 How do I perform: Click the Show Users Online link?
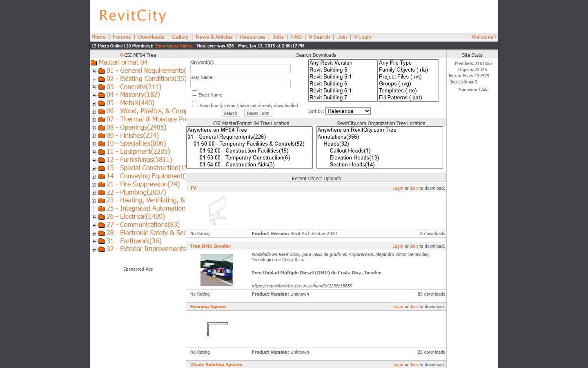174,46
